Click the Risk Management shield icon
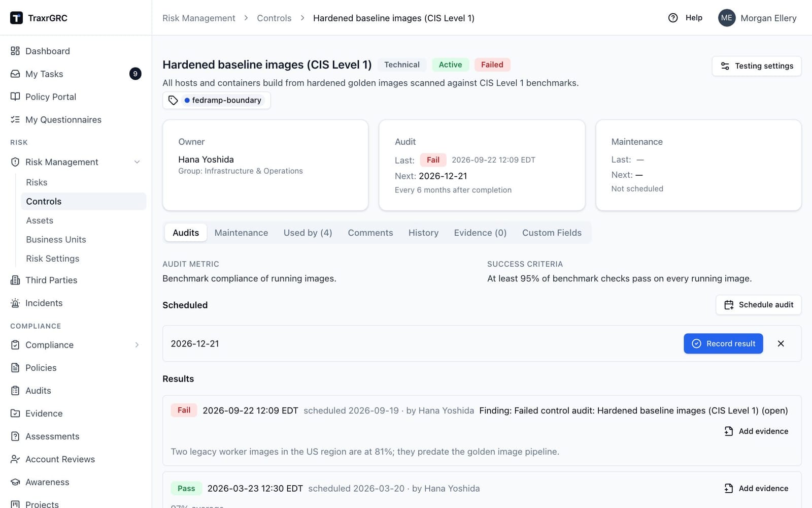 click(15, 162)
